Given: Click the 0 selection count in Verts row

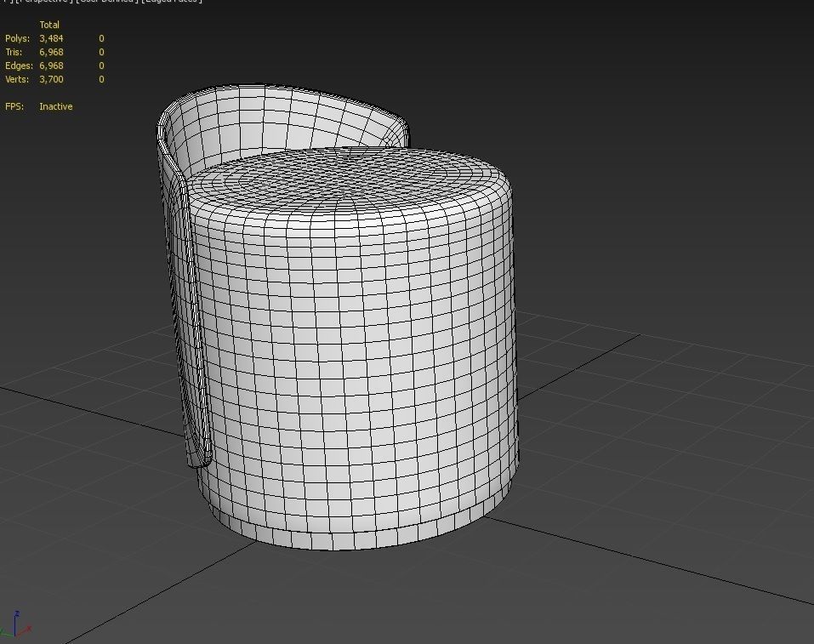Looking at the screenshot, I should [101, 79].
